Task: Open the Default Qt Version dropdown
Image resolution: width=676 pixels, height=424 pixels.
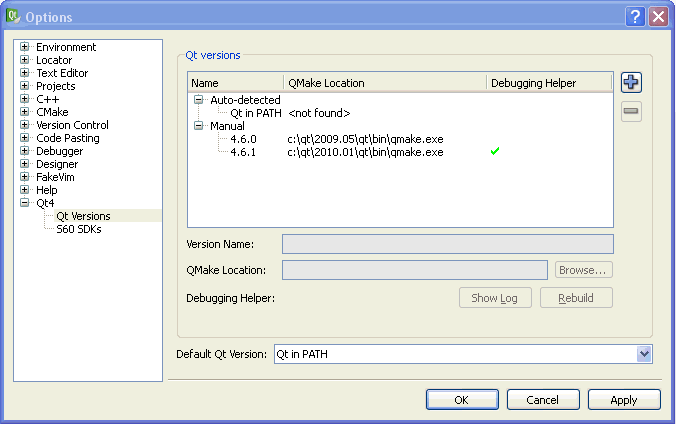Action: [644, 354]
